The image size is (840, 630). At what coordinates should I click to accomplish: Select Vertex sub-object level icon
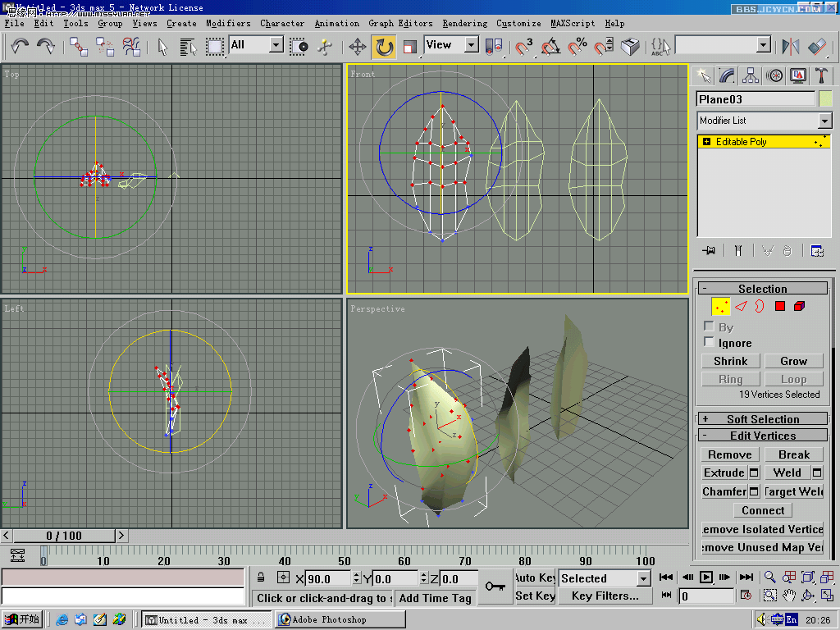pos(721,307)
